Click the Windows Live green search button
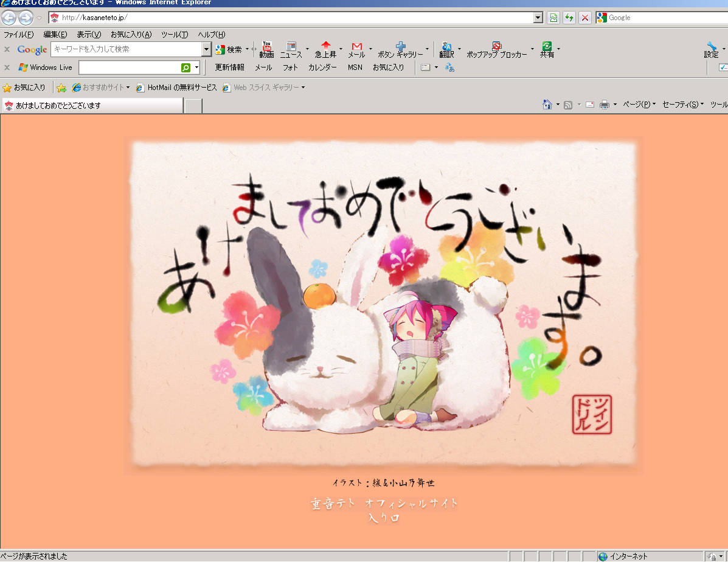Screen dimensions: 728x562 point(185,68)
